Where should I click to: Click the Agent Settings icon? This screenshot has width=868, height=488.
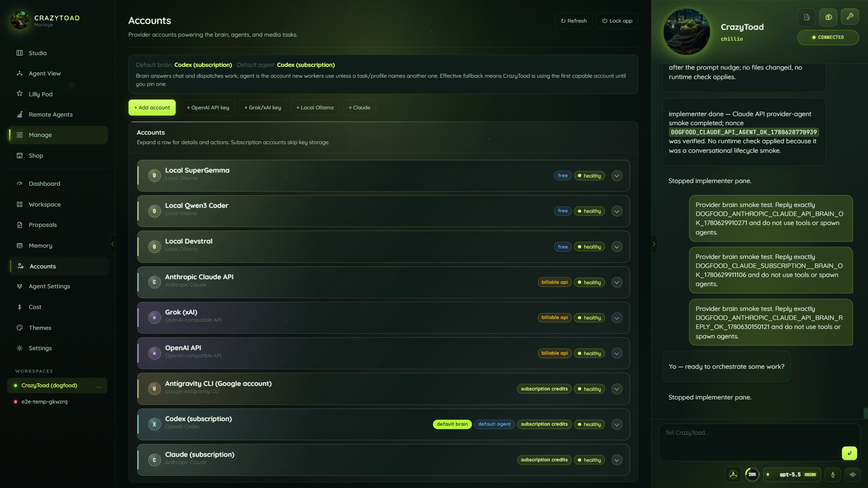coord(19,286)
